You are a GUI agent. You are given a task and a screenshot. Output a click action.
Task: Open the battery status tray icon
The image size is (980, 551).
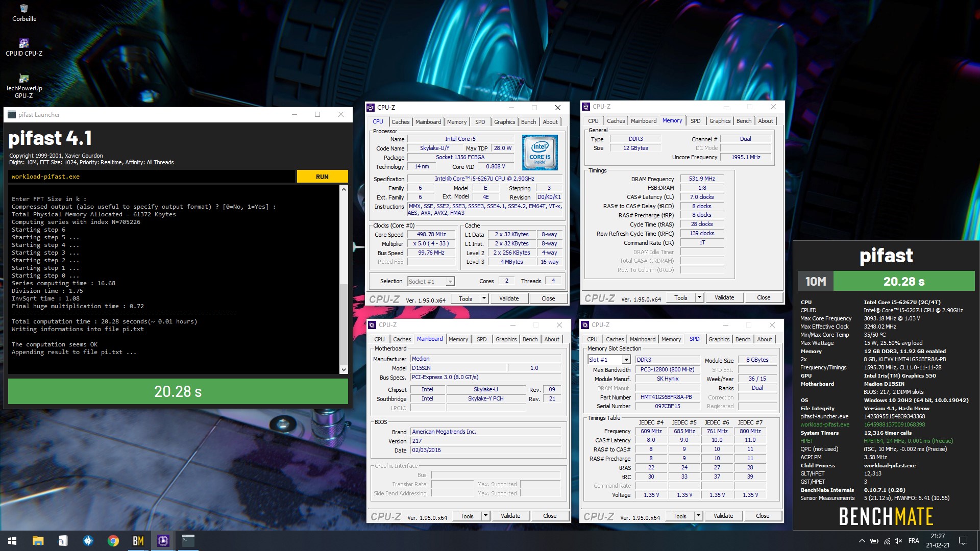[x=874, y=541]
